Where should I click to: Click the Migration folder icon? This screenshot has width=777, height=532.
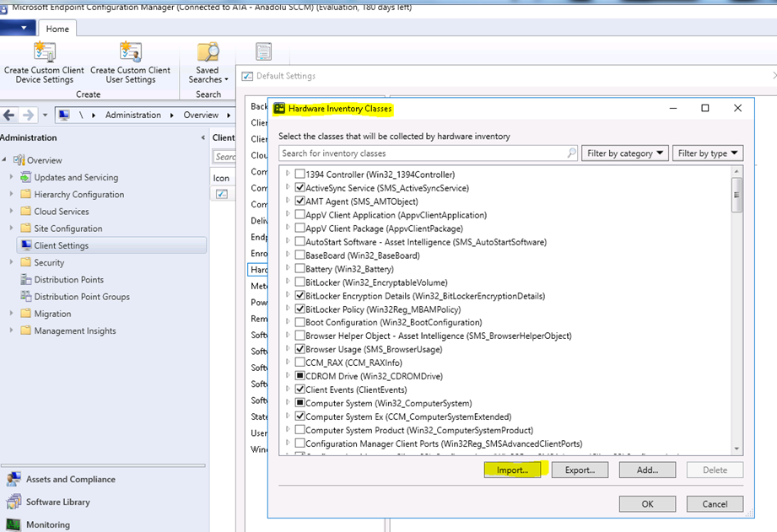coord(26,314)
